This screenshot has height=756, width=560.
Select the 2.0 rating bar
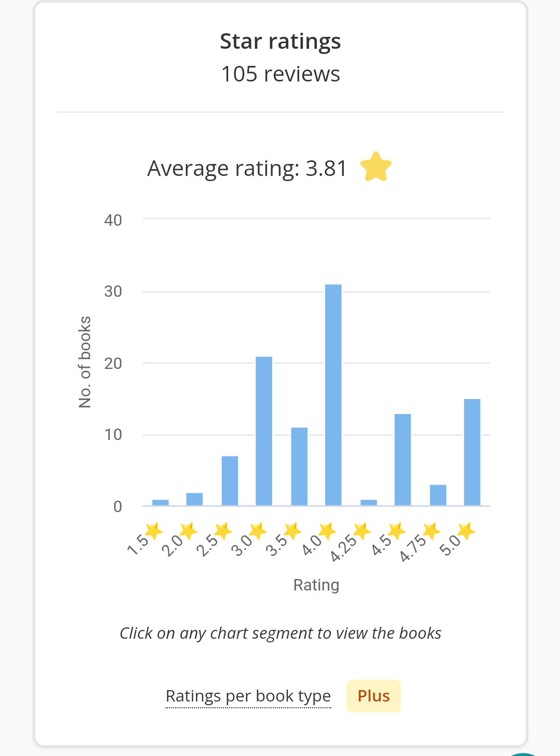194,499
